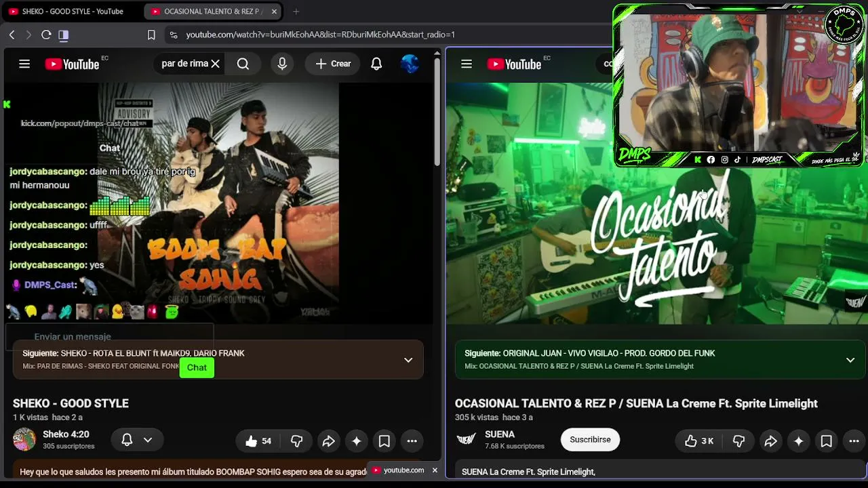Click the green Chat button

(x=197, y=367)
